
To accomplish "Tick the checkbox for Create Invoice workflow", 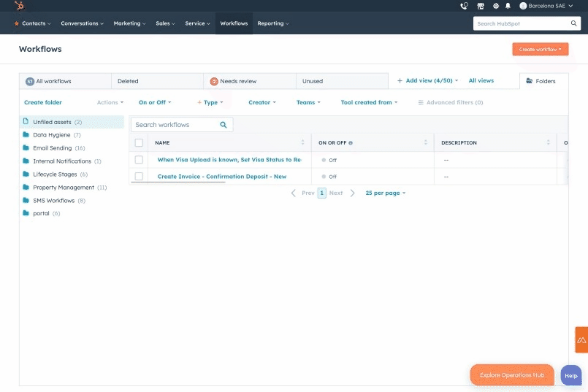I will point(139,176).
